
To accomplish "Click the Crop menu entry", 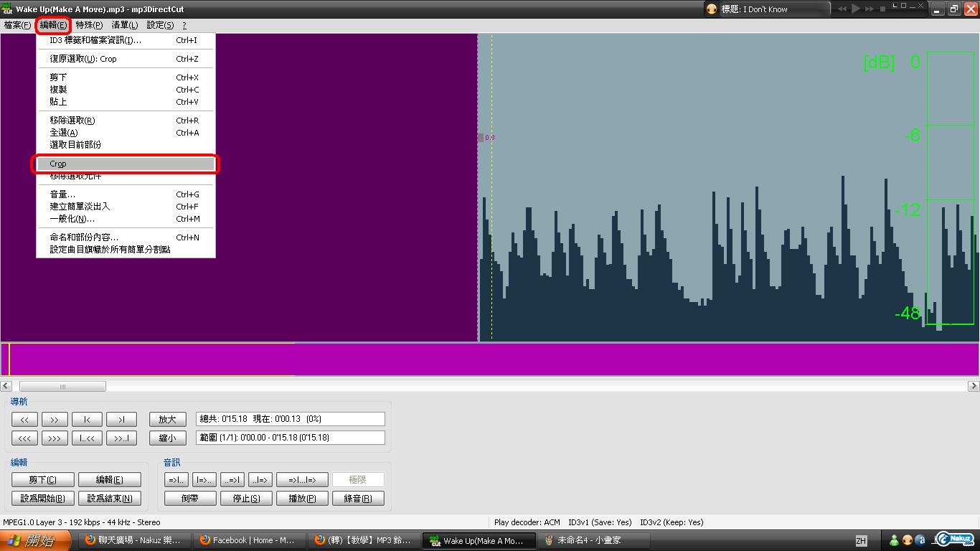I will [126, 164].
